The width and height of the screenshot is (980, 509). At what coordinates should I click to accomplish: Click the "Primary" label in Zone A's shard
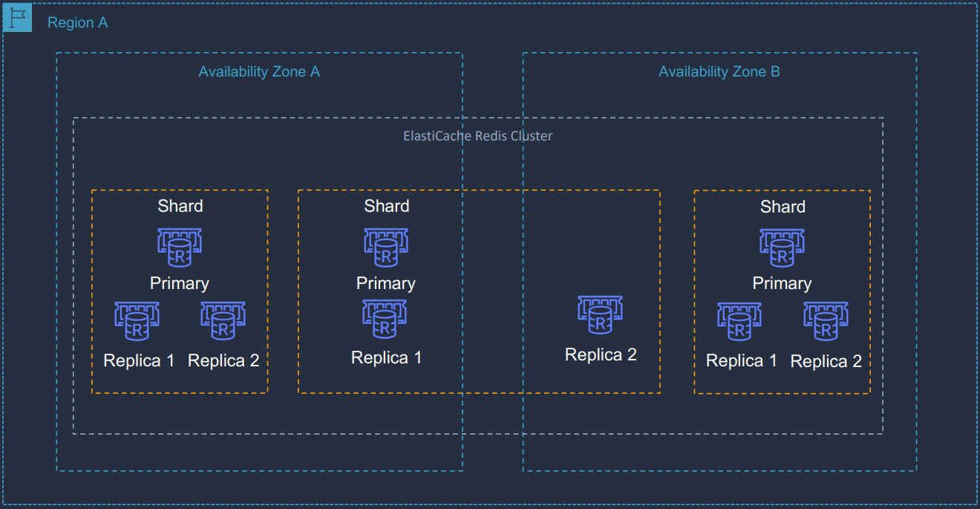(x=180, y=284)
